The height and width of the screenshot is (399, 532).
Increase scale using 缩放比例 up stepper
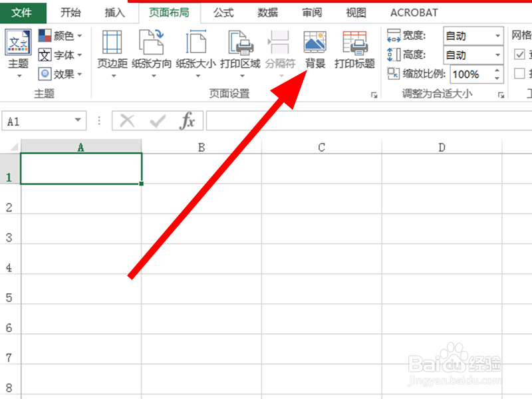(497, 69)
